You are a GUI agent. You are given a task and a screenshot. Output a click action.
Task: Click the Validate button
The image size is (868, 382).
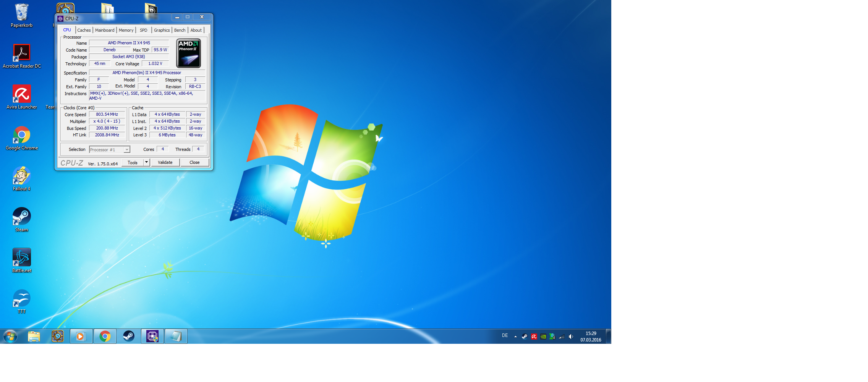point(165,162)
